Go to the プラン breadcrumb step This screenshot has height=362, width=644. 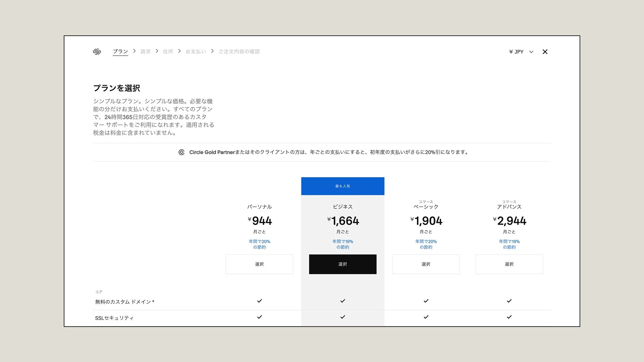click(x=120, y=51)
